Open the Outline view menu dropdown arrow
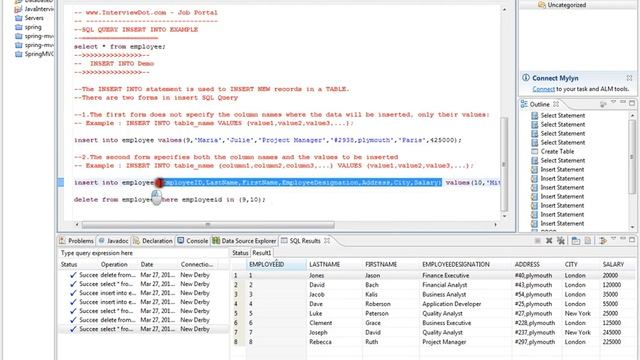The image size is (640, 360). pyautogui.click(x=613, y=102)
